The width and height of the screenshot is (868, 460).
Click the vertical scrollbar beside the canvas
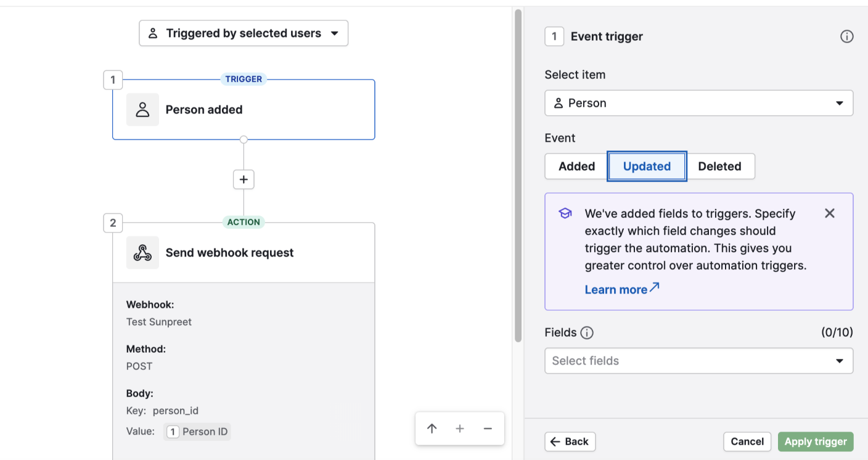click(518, 176)
